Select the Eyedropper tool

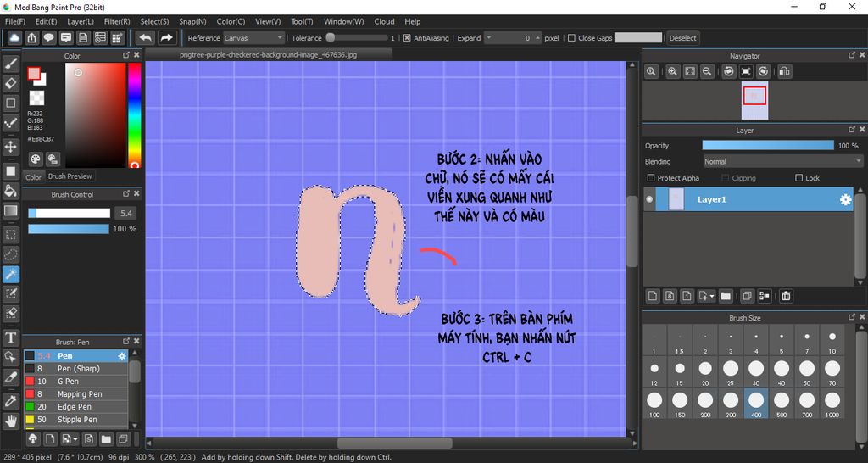click(10, 401)
